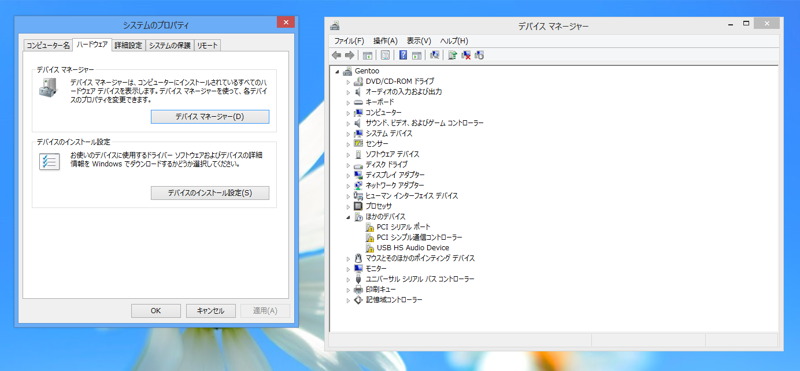
Task: Select the センサー category icon
Action: 358,144
